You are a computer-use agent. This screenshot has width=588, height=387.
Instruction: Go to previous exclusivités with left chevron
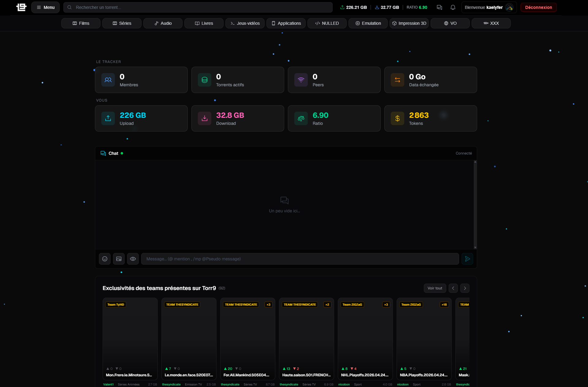click(x=453, y=288)
